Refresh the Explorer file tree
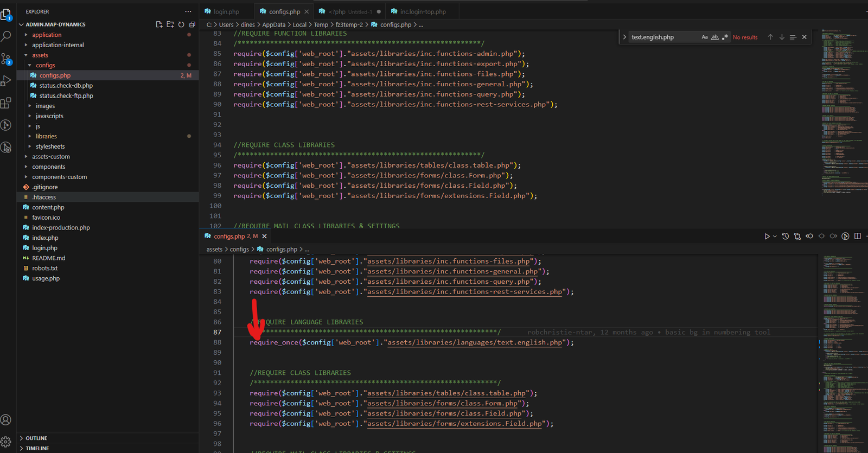 tap(181, 24)
